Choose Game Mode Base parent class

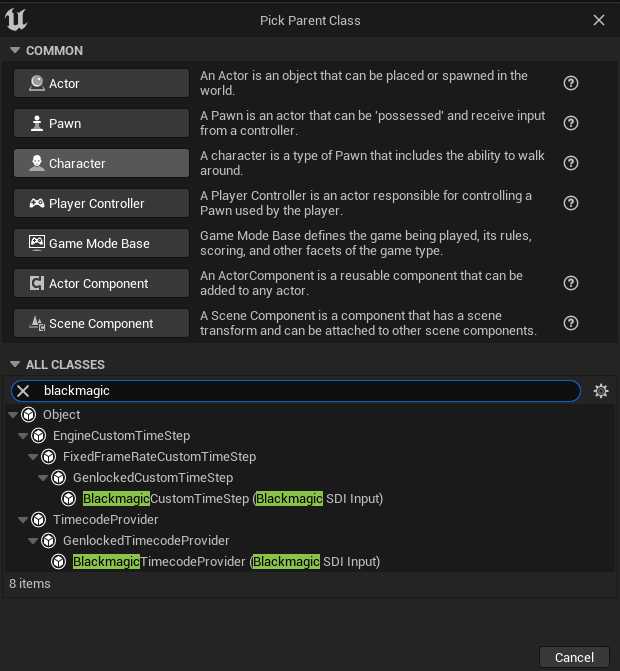click(x=101, y=243)
